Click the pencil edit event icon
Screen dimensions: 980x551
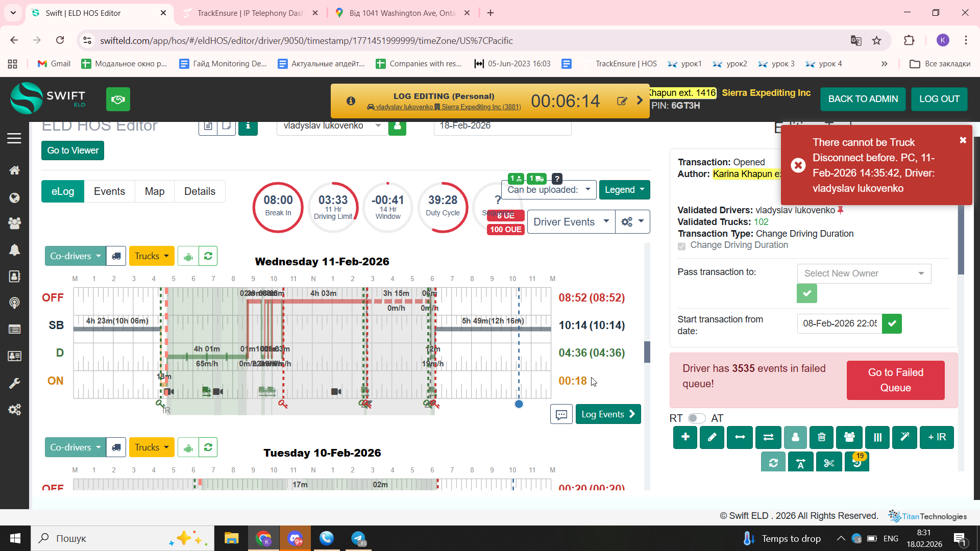(x=712, y=437)
